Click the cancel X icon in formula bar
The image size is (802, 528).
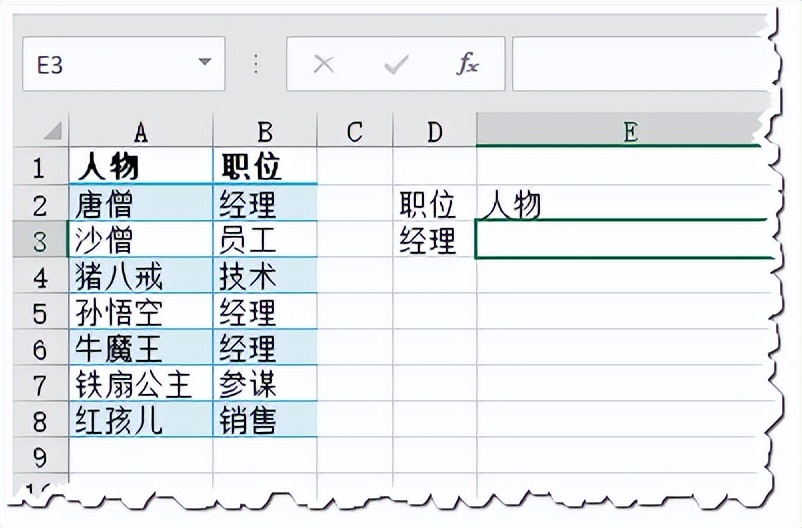pos(323,64)
